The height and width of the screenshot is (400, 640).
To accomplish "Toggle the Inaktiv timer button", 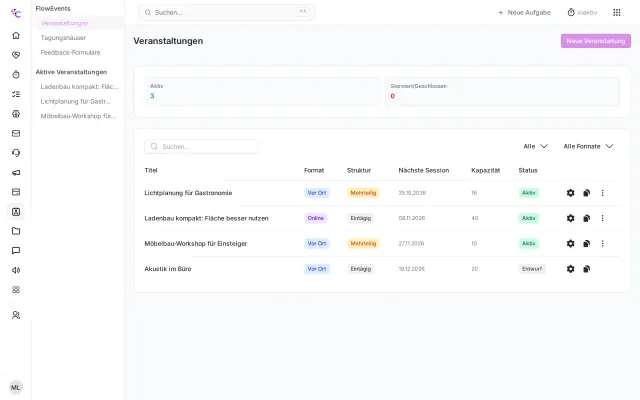I will click(x=582, y=13).
